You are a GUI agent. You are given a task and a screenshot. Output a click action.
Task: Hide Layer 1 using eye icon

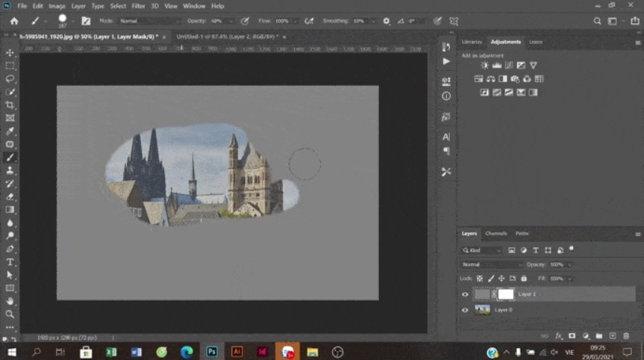tap(466, 294)
